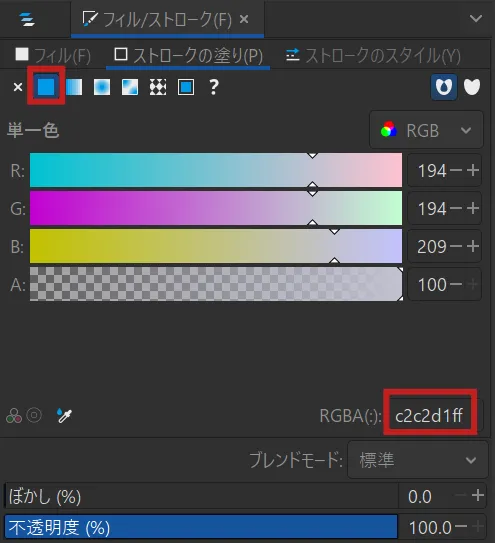This screenshot has height=543, width=495.
Task: Increase the G value with plus
Action: (473, 208)
